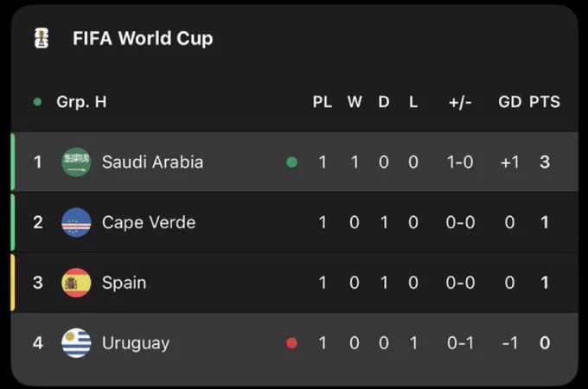The height and width of the screenshot is (389, 588).
Task: Click the Cape Verde flag icon
Action: [x=76, y=223]
